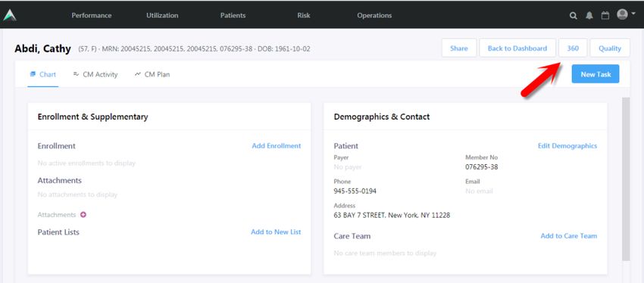This screenshot has height=283, width=644.
Task: Click the app logo in top bar
Action: point(9,15)
